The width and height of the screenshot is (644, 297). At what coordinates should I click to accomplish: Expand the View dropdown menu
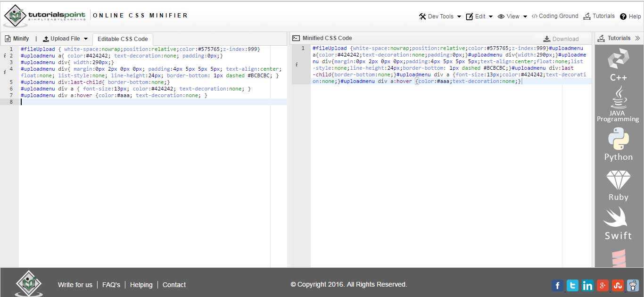coord(512,16)
